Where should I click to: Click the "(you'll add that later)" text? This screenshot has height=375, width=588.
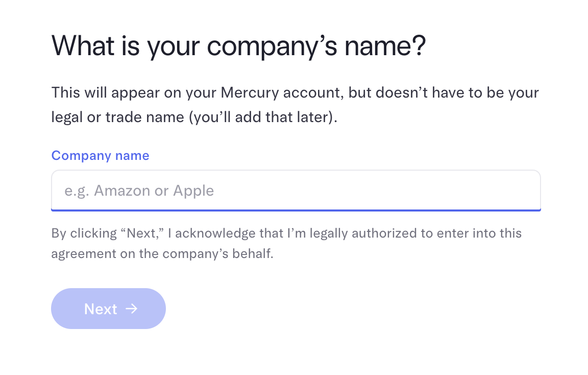(263, 118)
